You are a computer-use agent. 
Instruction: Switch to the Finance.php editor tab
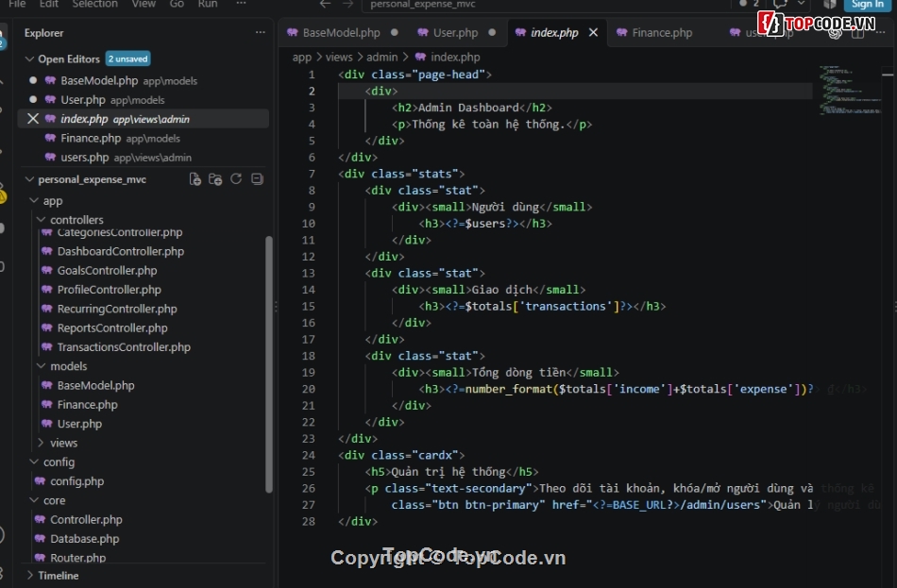[662, 33]
